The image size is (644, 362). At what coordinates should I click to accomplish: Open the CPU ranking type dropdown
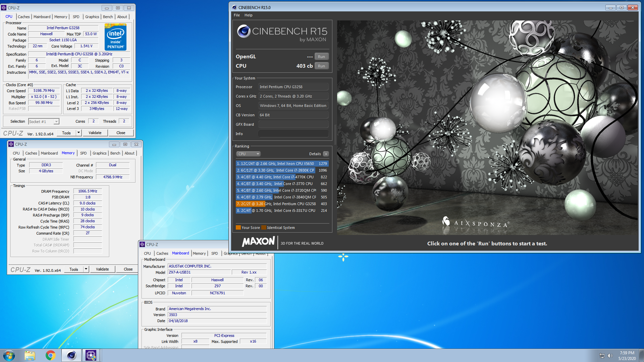(248, 154)
